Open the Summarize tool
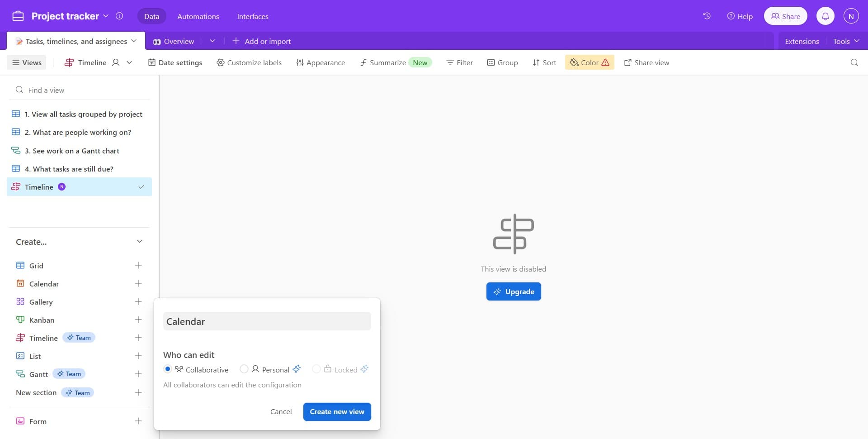 [x=388, y=62]
